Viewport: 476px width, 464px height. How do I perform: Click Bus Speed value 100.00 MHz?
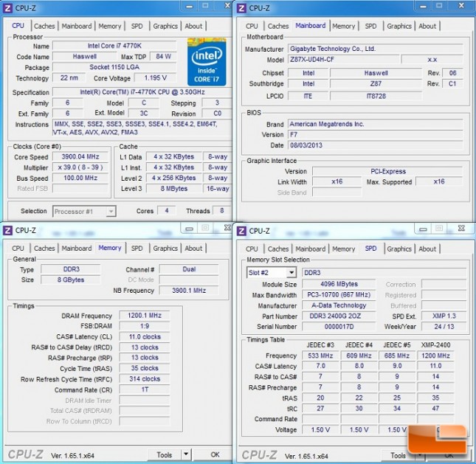[80, 178]
